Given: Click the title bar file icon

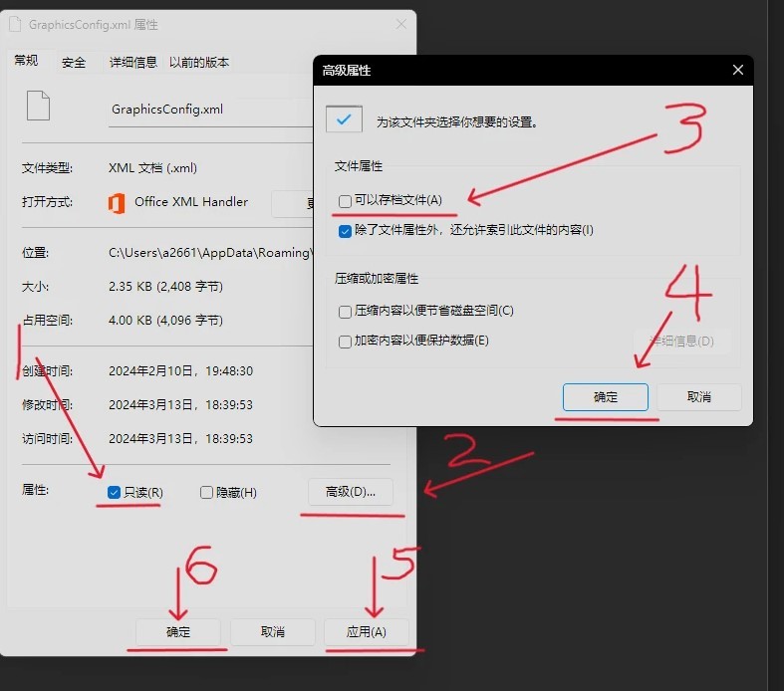Looking at the screenshot, I should [15, 25].
